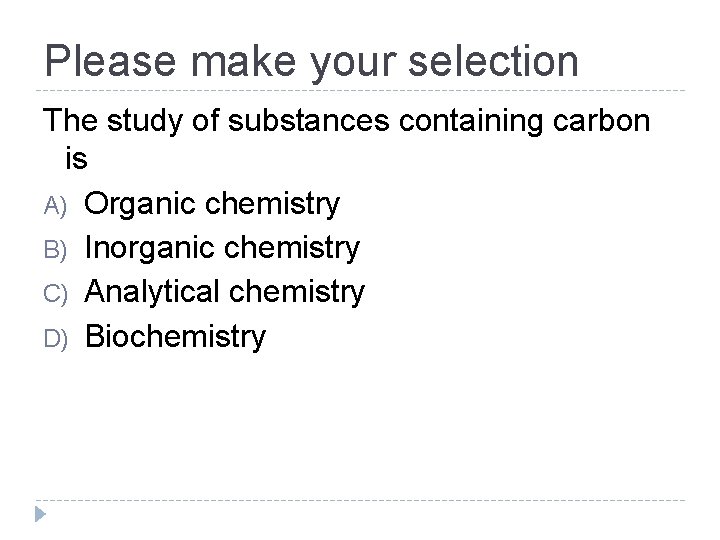The image size is (720, 540).
Task: Select the "Organic chemistry" answer
Action: click(x=212, y=204)
